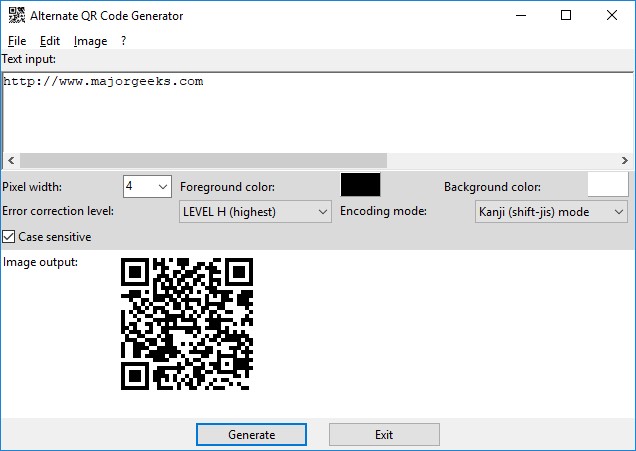Open the Edit menu

(50, 41)
